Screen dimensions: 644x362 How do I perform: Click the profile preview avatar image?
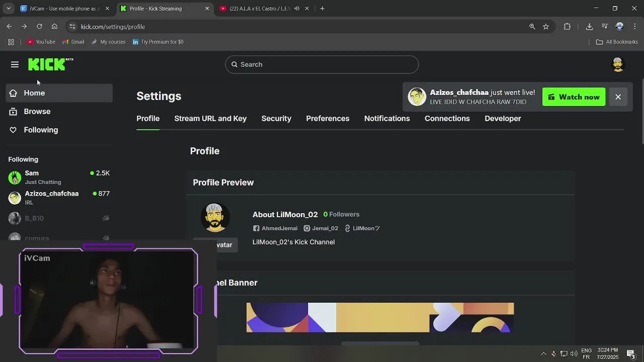click(215, 217)
